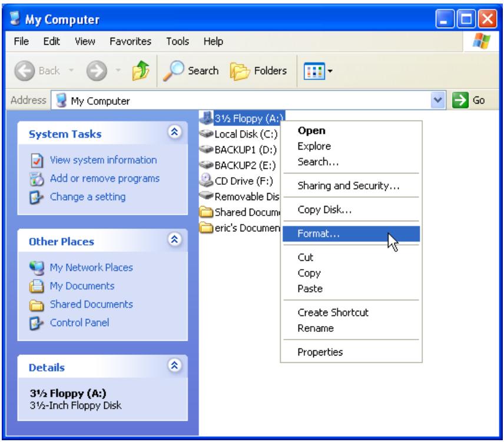The image size is (504, 442).
Task: Collapse the Other Places panel
Action: [x=174, y=240]
